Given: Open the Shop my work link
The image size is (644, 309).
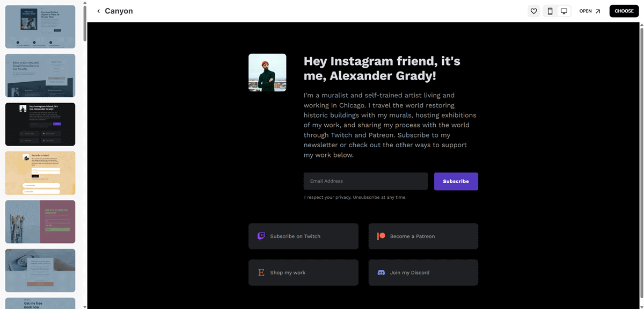Looking at the screenshot, I should click(x=303, y=272).
